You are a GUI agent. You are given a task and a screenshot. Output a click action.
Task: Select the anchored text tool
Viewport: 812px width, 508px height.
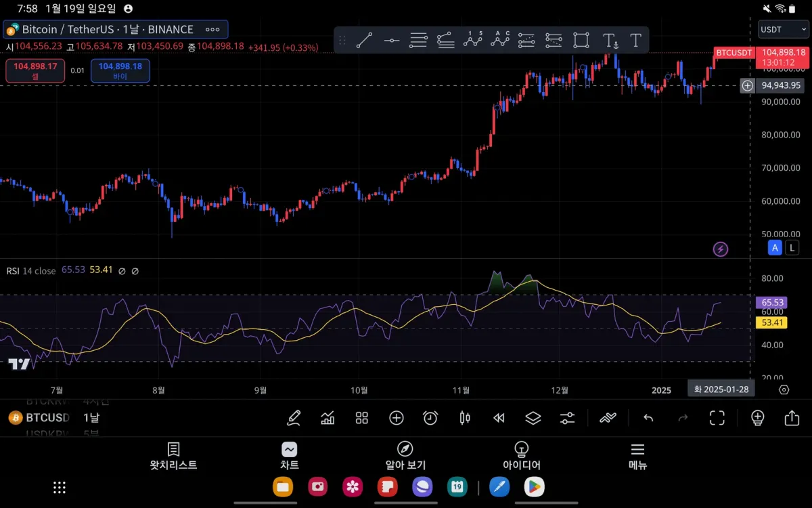610,41
